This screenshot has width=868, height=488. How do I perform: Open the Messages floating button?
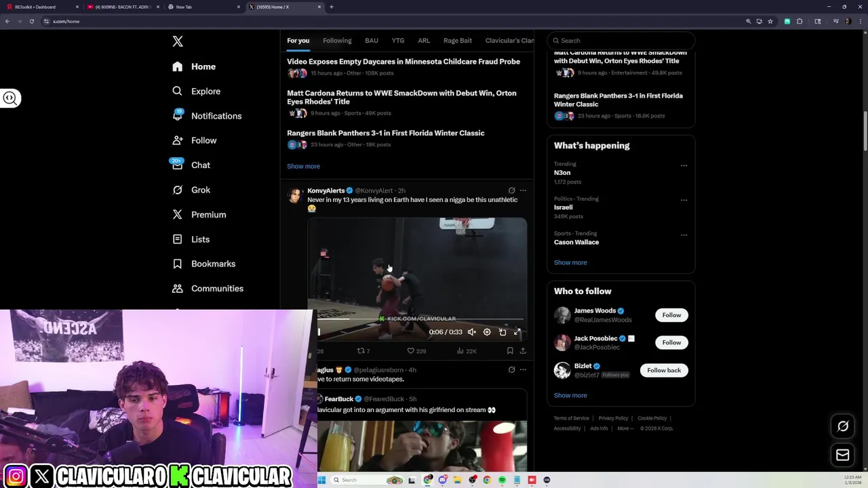pos(843,455)
